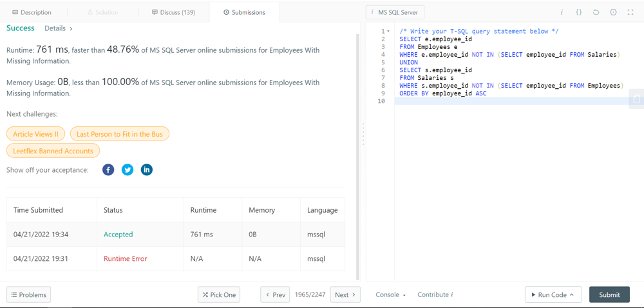
Task: Open the MS SQL Server language dropdown
Action: [x=395, y=12]
